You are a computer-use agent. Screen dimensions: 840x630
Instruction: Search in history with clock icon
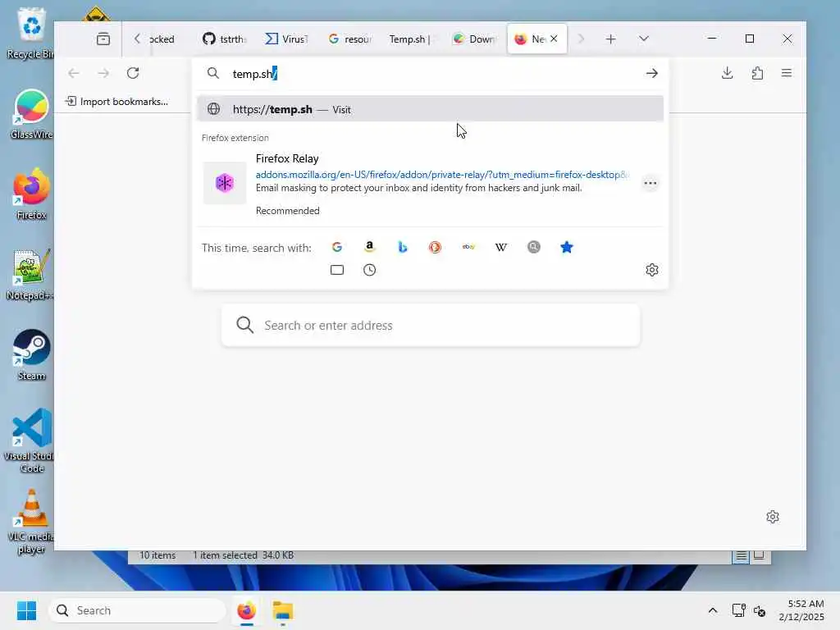click(370, 269)
